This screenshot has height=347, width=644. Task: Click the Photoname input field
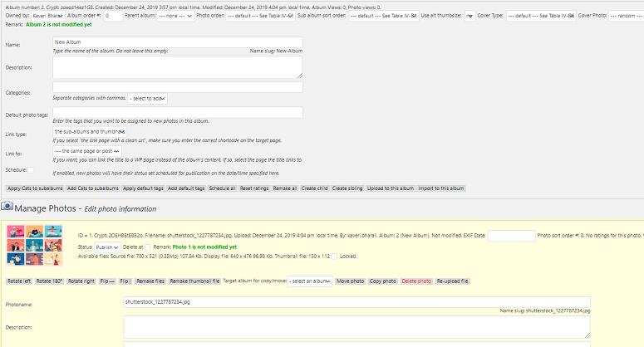click(357, 302)
